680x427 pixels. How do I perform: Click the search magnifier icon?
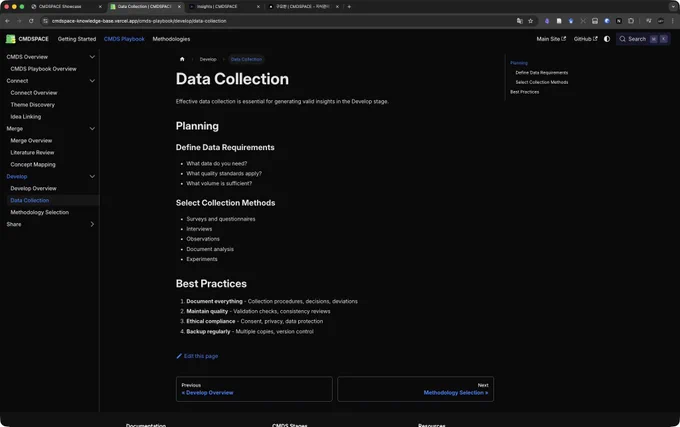622,39
